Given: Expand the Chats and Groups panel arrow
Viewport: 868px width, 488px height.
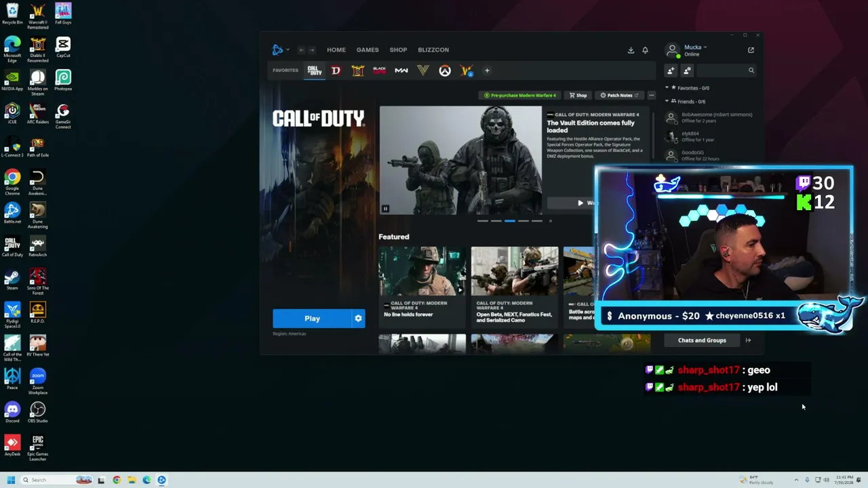Looking at the screenshot, I should pyautogui.click(x=748, y=340).
